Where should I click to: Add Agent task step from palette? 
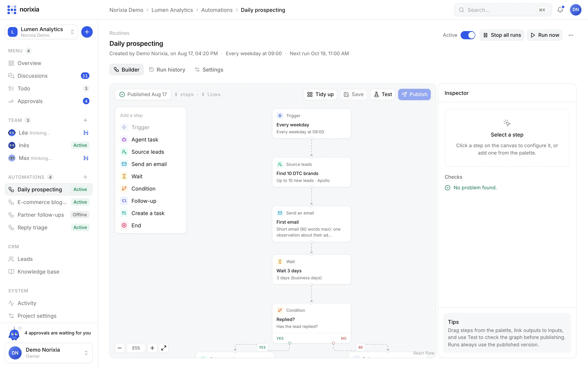click(151, 139)
